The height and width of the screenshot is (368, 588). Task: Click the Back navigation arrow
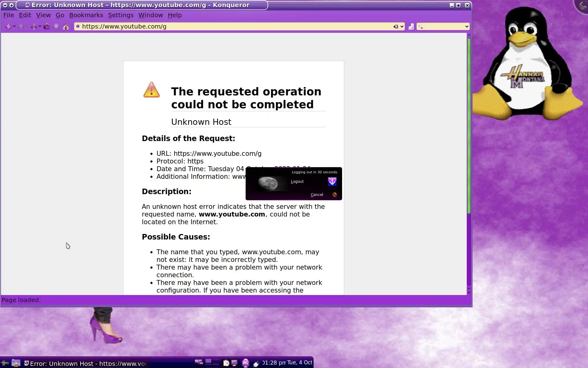tap(8, 27)
